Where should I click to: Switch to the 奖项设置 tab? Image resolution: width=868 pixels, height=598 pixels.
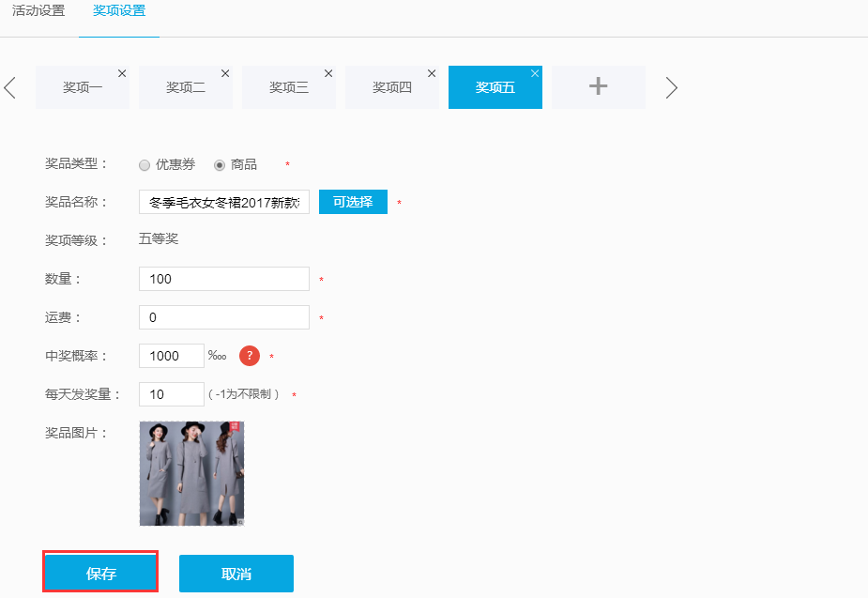(x=119, y=10)
